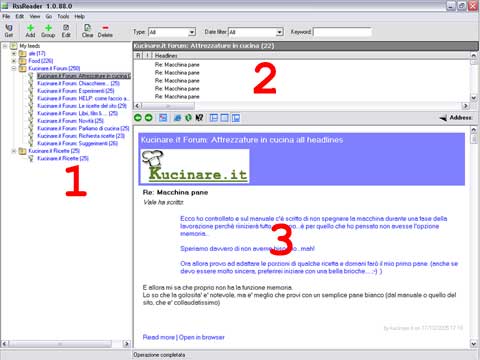Click the Edit toolbar icon
Viewport: 480px width, 360px height.
point(66,30)
